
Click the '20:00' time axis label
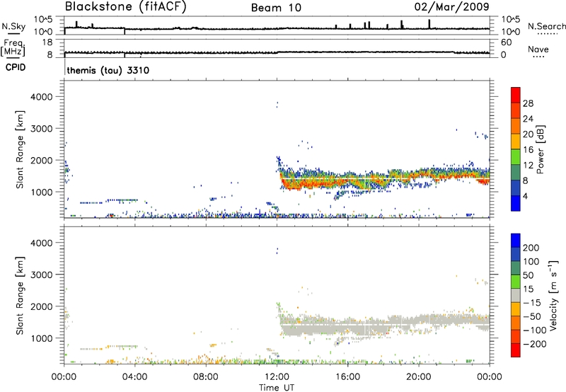419,377
